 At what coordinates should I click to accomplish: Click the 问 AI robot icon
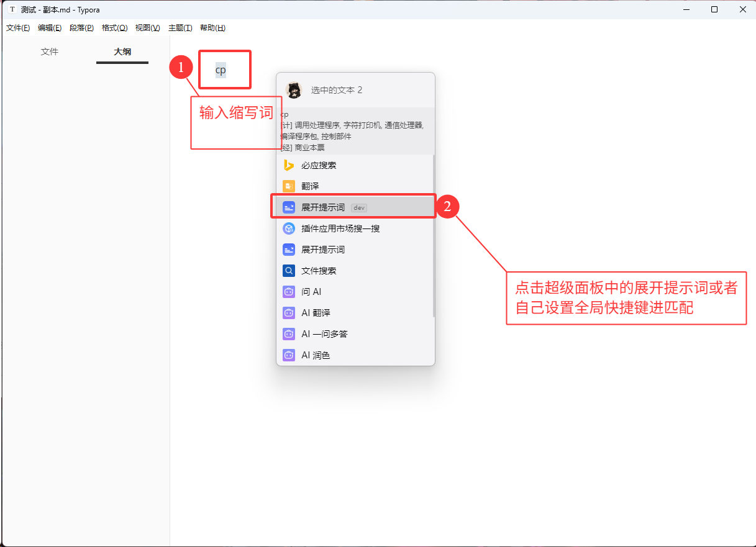point(289,292)
